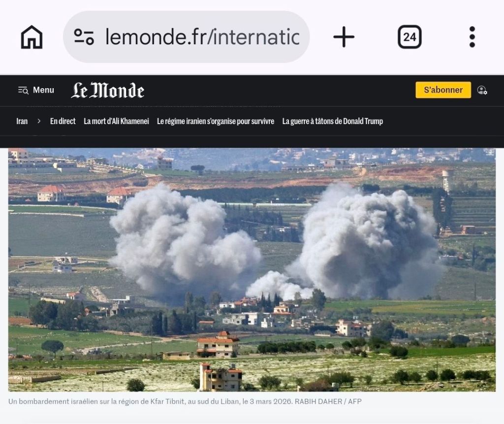Open site settings icon in address bar

tap(84, 36)
